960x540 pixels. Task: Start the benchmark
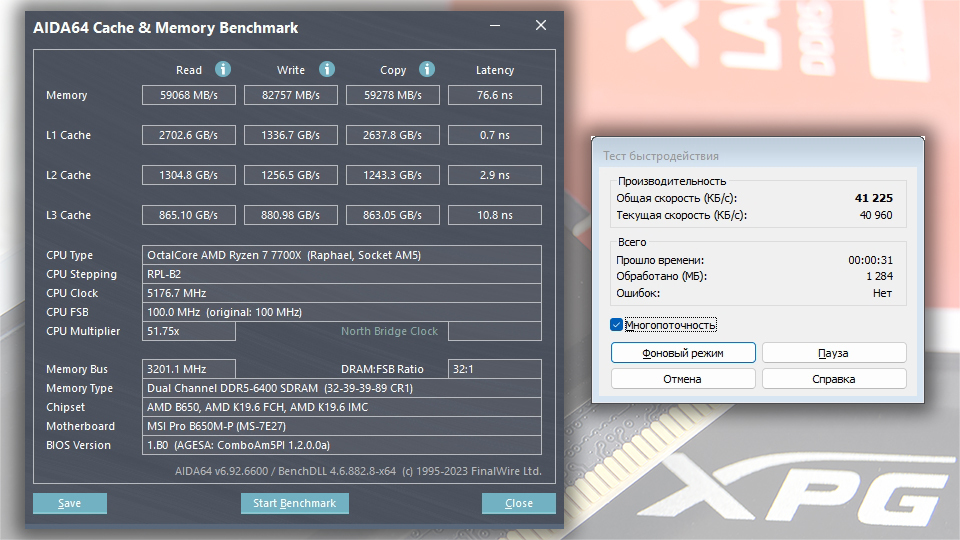click(x=294, y=503)
